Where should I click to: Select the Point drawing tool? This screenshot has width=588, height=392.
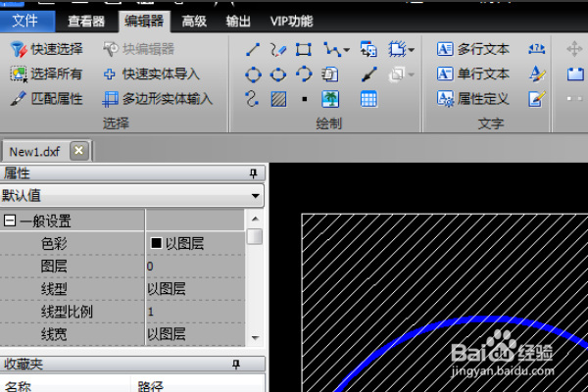pyautogui.click(x=305, y=99)
